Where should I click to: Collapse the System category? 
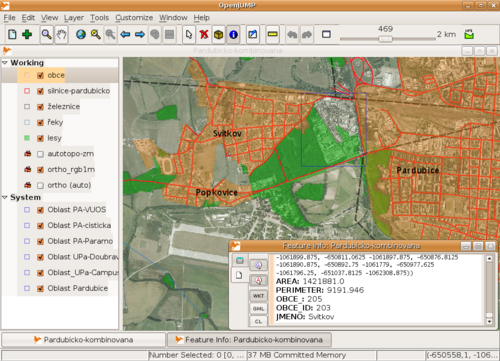coord(5,197)
